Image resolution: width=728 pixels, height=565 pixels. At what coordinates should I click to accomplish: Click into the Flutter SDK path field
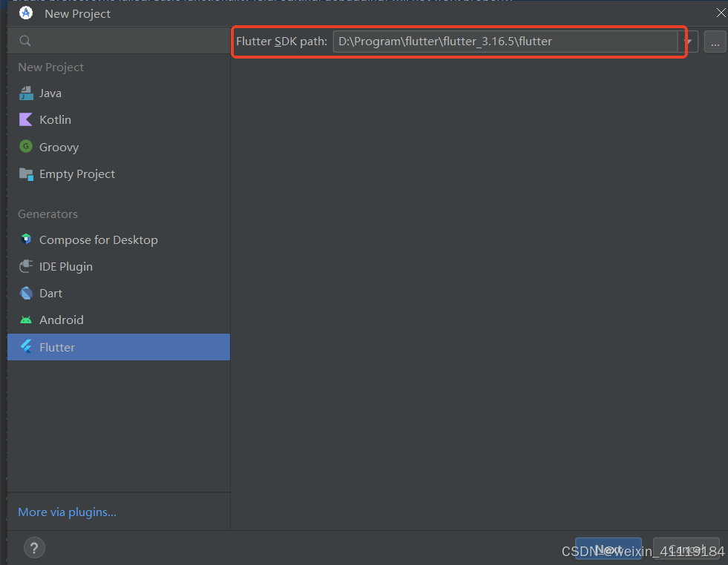pos(505,42)
